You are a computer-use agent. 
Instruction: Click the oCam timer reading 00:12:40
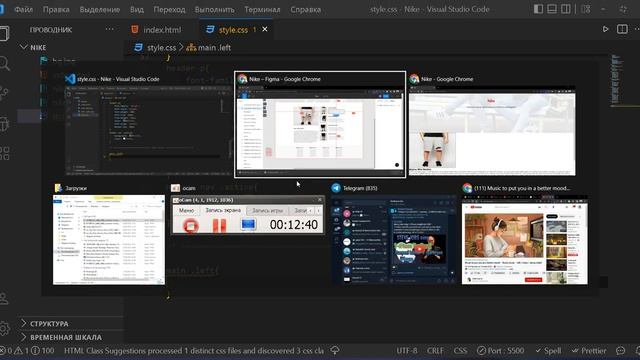(x=293, y=224)
